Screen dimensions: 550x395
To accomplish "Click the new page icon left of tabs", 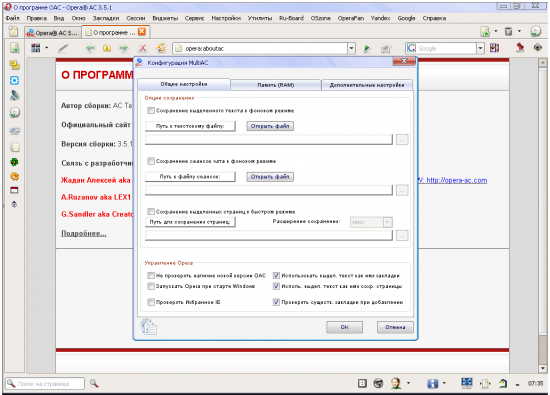I will pos(13,32).
